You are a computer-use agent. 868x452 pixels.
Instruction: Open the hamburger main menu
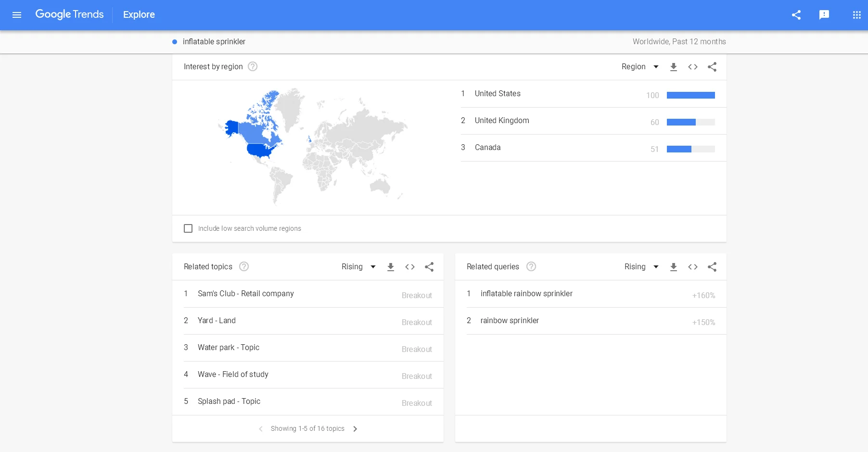click(x=17, y=15)
